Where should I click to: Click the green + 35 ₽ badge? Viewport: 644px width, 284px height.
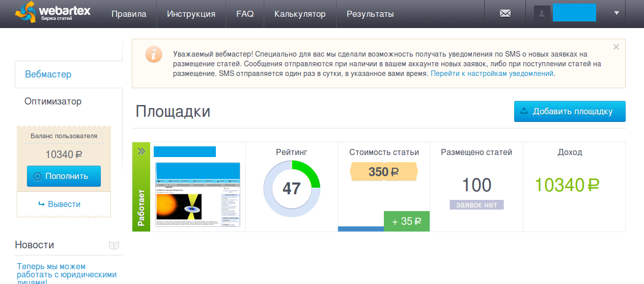(x=407, y=221)
